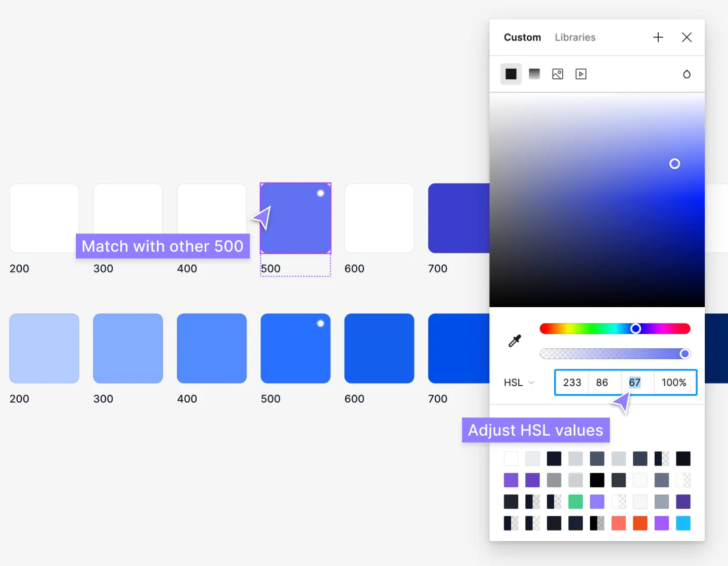
Task: Select the solid fill type icon
Action: (x=511, y=74)
